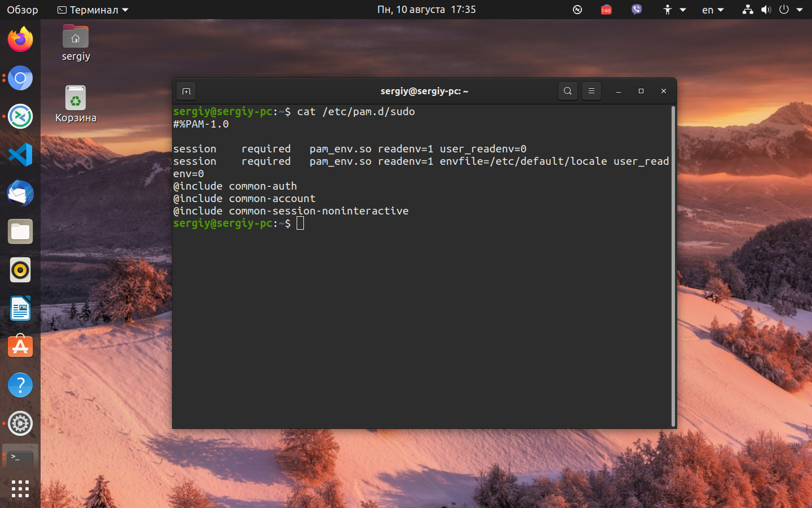
Task: Show all applications grid
Action: [x=20, y=489]
